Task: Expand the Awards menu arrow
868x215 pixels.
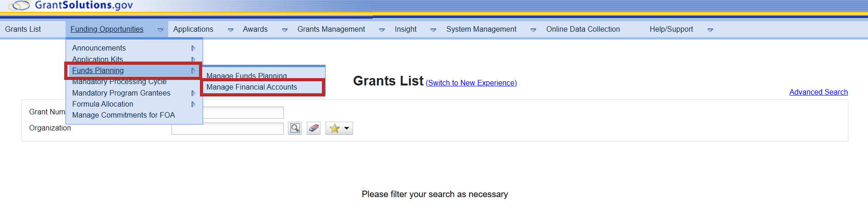Action: [x=285, y=30]
